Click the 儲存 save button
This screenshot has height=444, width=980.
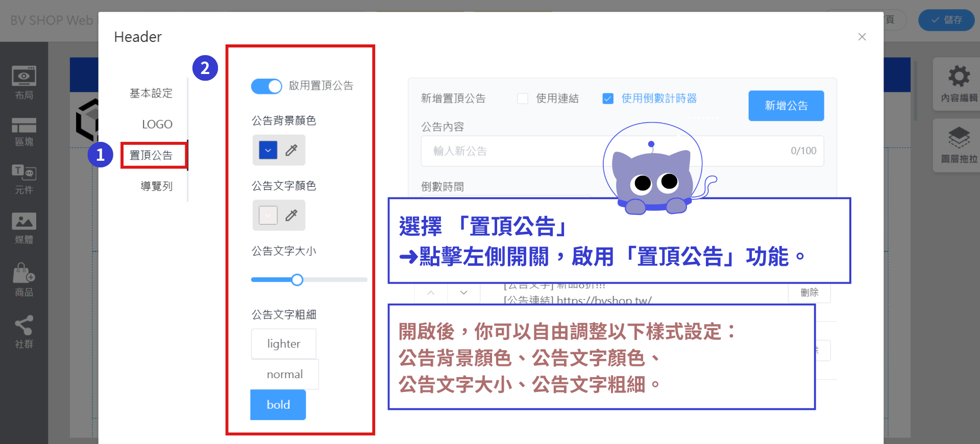(x=946, y=20)
